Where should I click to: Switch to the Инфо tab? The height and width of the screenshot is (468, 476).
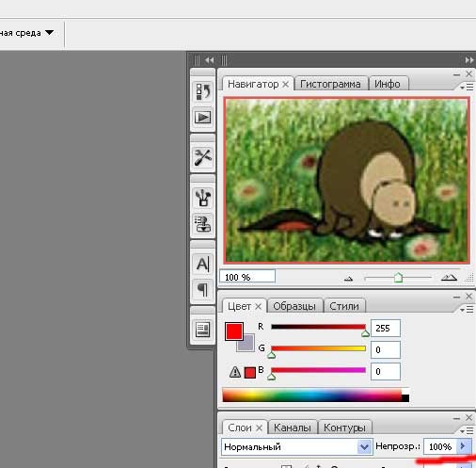[388, 84]
